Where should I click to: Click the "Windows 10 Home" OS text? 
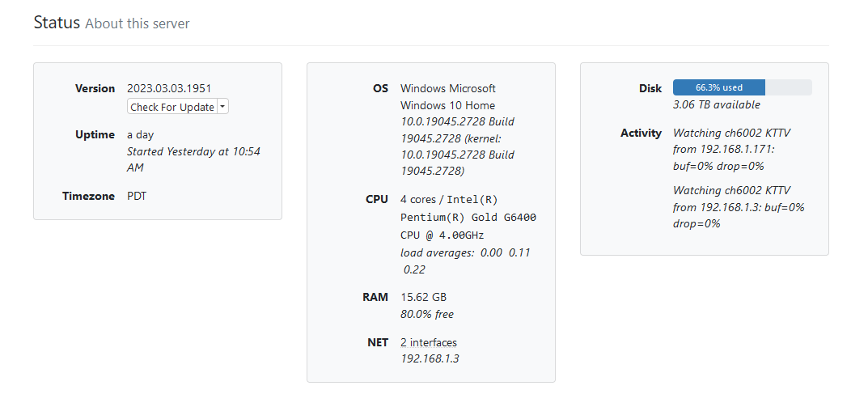pos(447,105)
